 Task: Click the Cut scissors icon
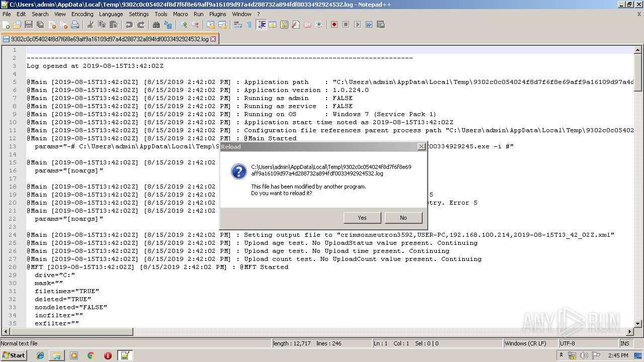pos(91,25)
